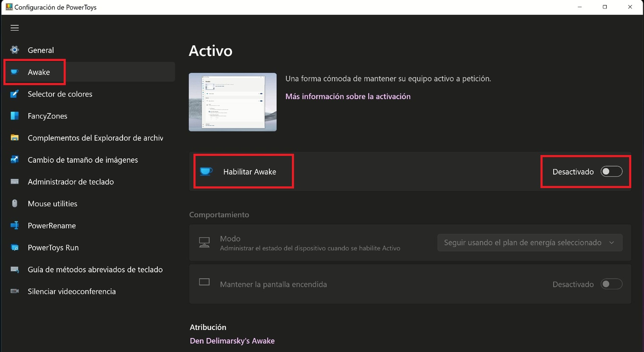Go to Cambio de tamaño de imágenes
This screenshot has height=352, width=644.
(x=83, y=160)
